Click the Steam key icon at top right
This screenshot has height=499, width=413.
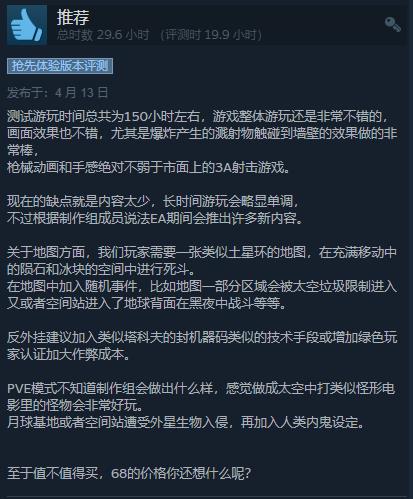392,24
